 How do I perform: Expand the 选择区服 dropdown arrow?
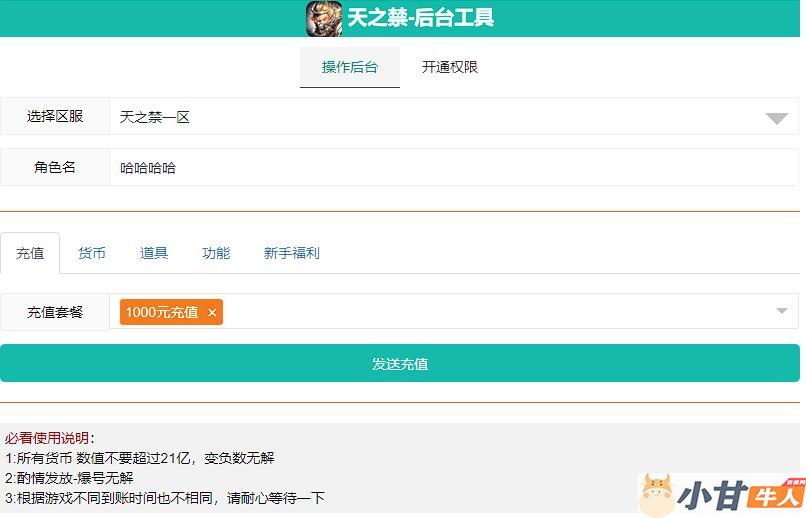[x=776, y=118]
